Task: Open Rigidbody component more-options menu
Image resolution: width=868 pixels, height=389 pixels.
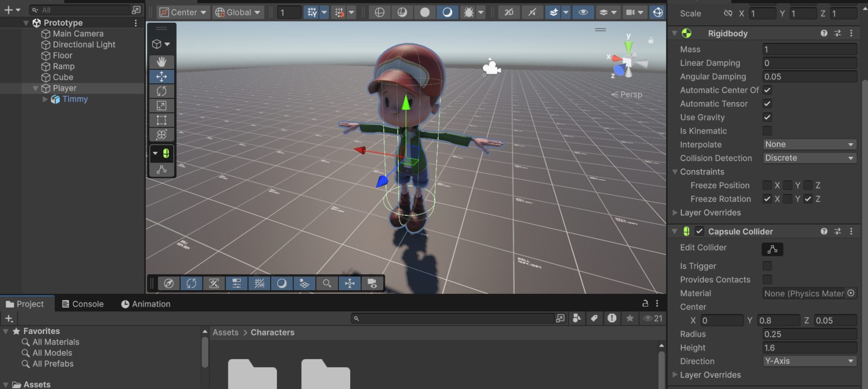Action: point(851,33)
